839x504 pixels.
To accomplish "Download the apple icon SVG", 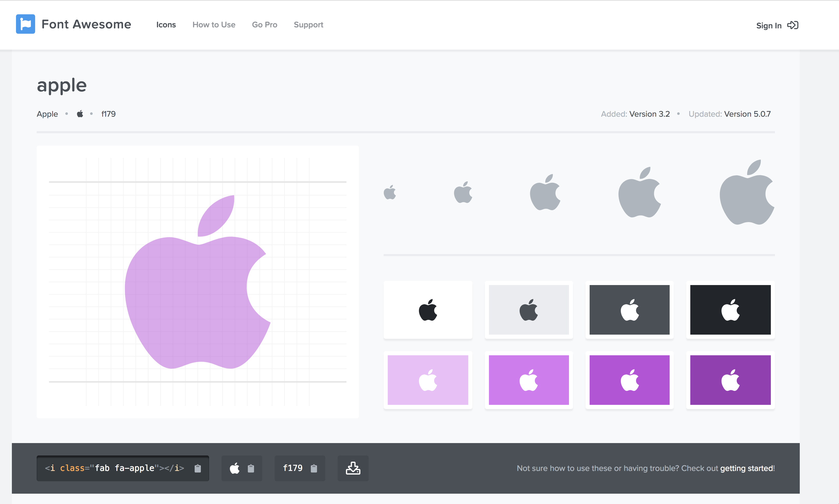I will click(353, 468).
